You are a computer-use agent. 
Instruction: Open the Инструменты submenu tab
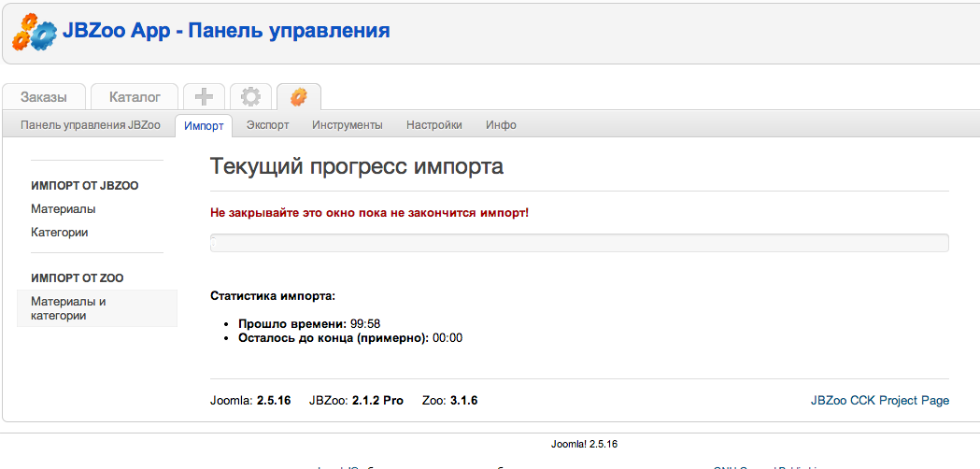click(348, 125)
